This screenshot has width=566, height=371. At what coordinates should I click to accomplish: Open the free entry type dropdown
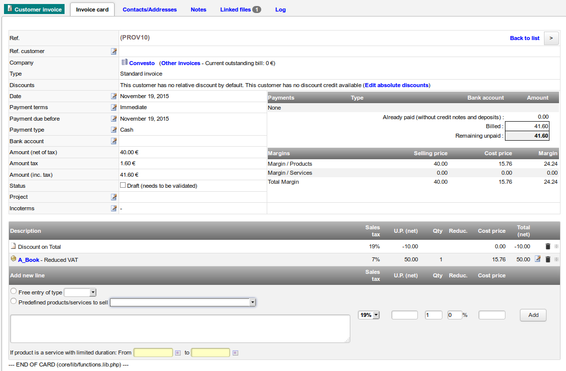(80, 292)
